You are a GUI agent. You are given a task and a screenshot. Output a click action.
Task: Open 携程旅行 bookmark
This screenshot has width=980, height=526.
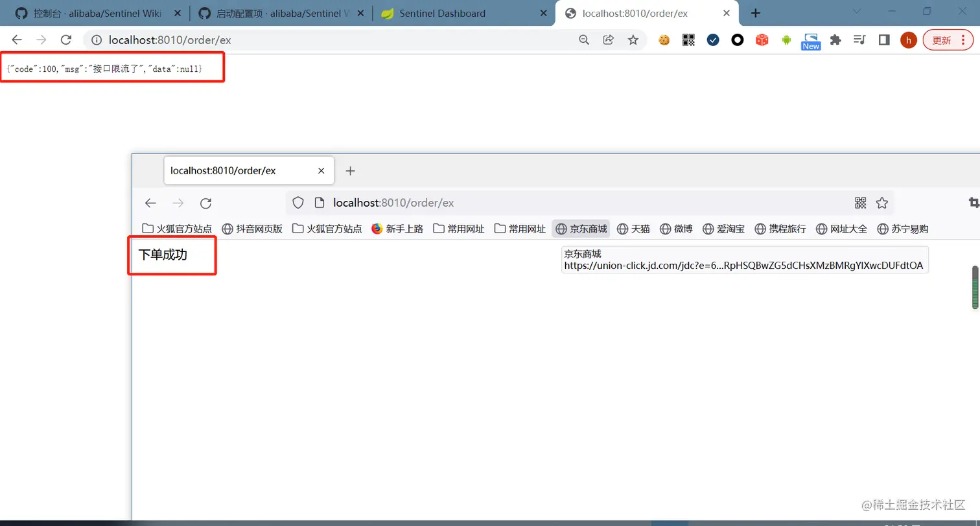click(x=780, y=228)
